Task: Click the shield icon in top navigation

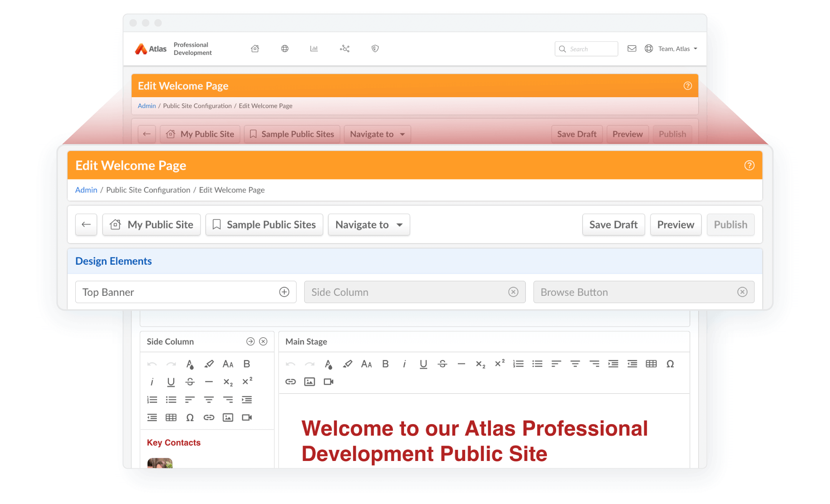Action: pyautogui.click(x=375, y=48)
